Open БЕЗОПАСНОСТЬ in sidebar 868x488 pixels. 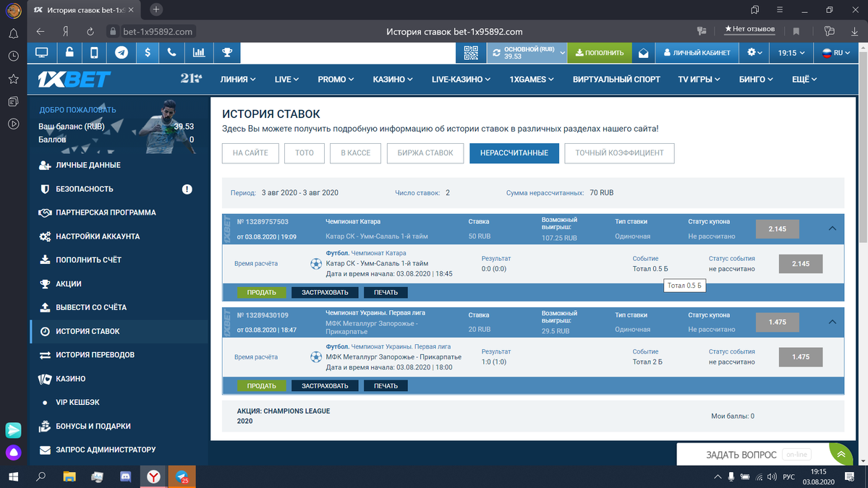119,189
